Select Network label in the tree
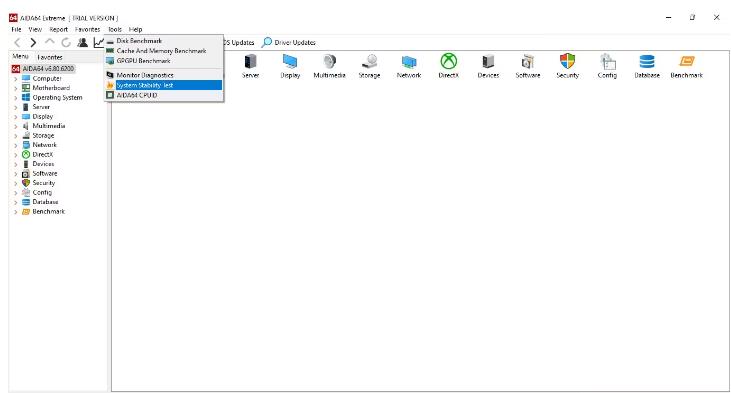Image resolution: width=731 pixels, height=393 pixels. point(44,145)
